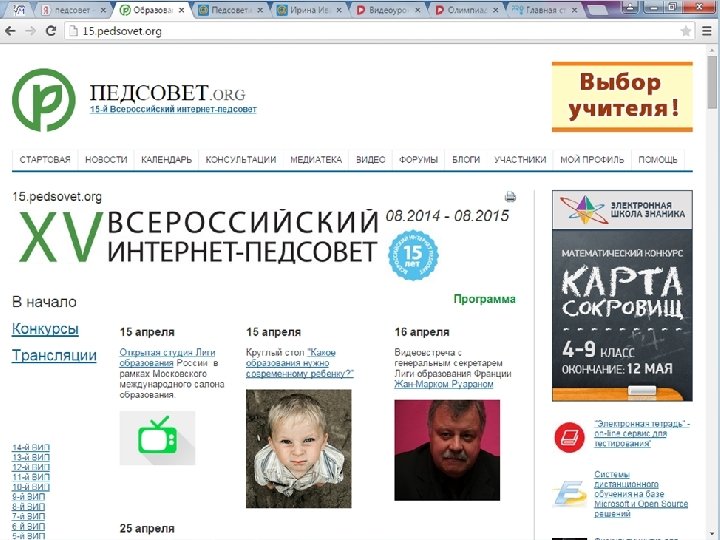Image resolution: width=720 pixels, height=540 pixels.
Task: Open the 6-й ВИП link
Action: click(x=28, y=526)
